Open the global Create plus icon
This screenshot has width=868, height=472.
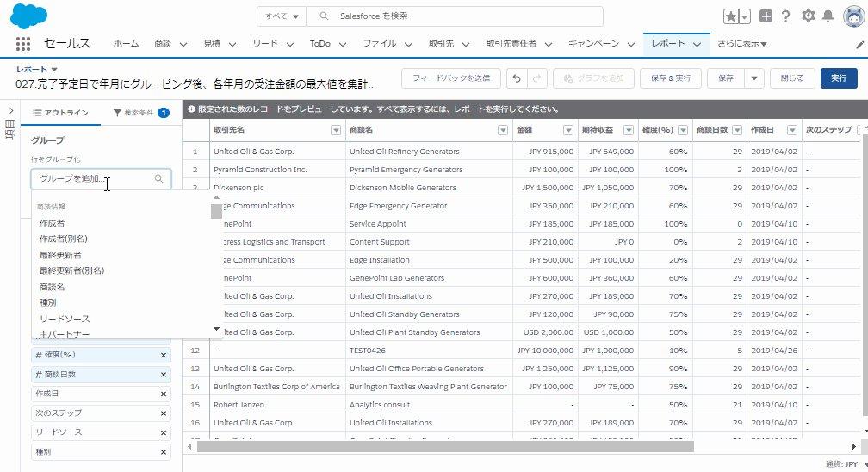tap(766, 16)
